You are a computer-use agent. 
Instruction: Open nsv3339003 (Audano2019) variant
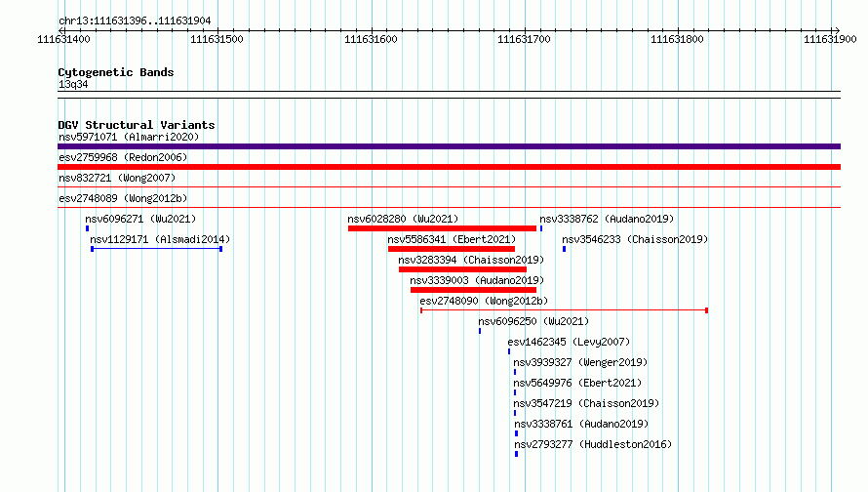click(x=477, y=280)
